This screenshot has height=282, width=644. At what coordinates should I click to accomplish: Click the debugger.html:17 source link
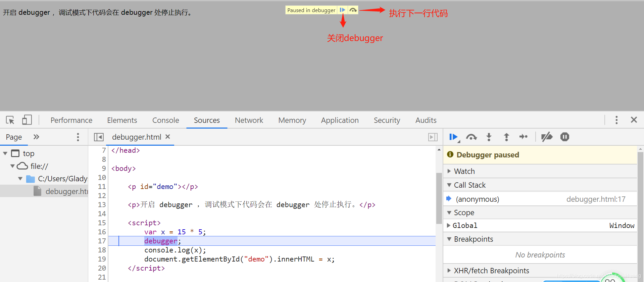pyautogui.click(x=596, y=199)
